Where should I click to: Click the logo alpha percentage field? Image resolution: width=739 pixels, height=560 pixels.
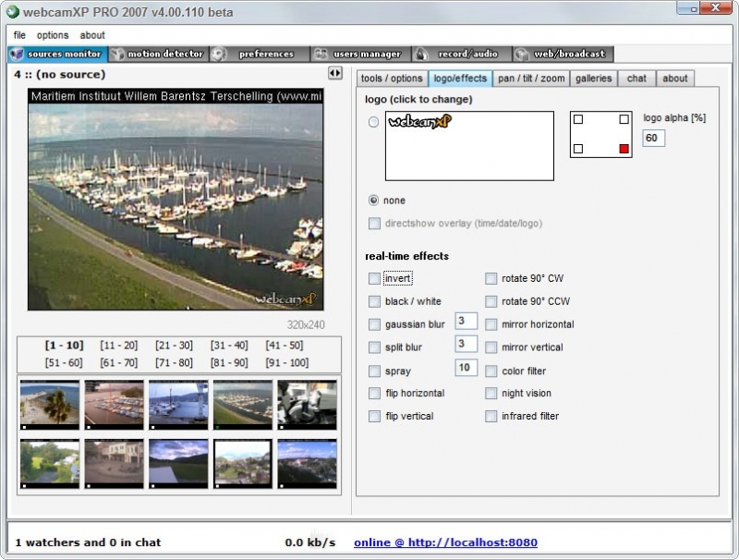654,138
